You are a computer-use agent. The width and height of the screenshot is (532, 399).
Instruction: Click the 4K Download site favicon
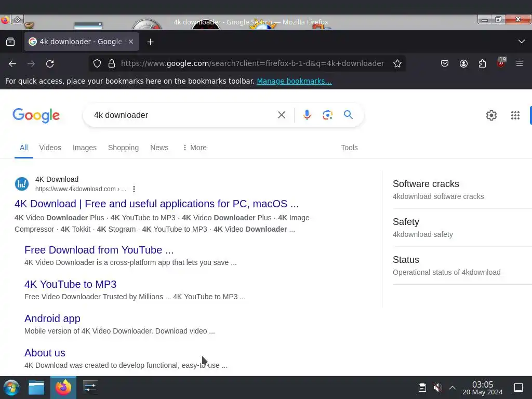[22, 184]
